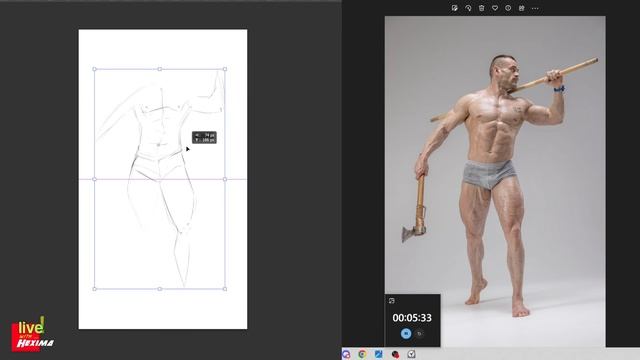Open the clock app icon in the taskbar

coord(411,354)
